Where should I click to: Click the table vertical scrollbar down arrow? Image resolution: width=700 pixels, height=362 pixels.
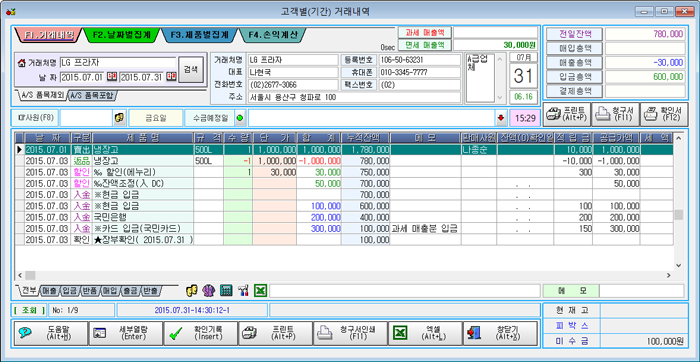pyautogui.click(x=679, y=265)
